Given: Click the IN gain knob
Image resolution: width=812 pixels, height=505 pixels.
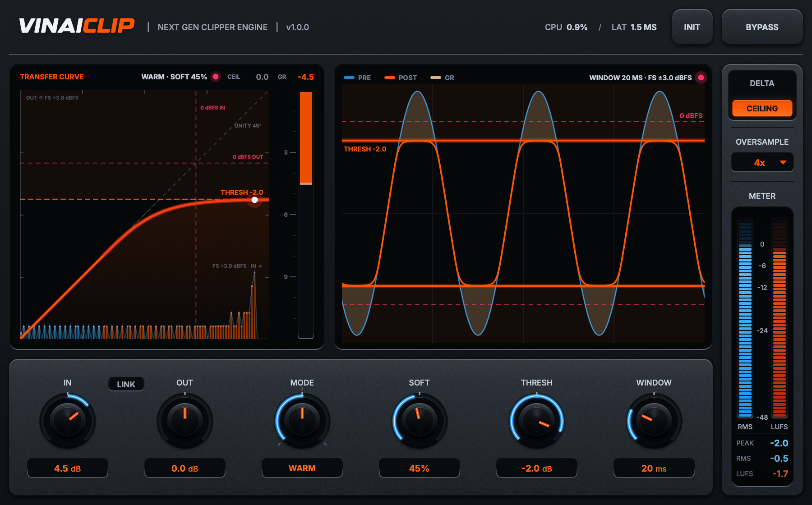Looking at the screenshot, I should point(68,421).
